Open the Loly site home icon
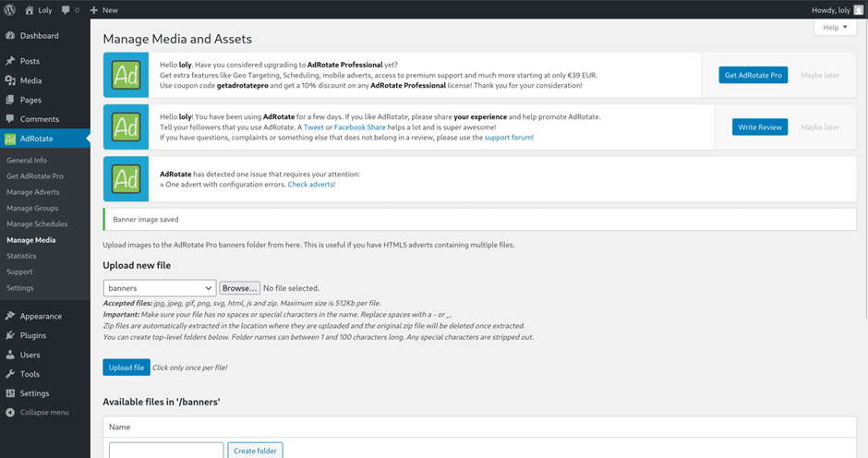This screenshot has width=868, height=458. pyautogui.click(x=30, y=10)
